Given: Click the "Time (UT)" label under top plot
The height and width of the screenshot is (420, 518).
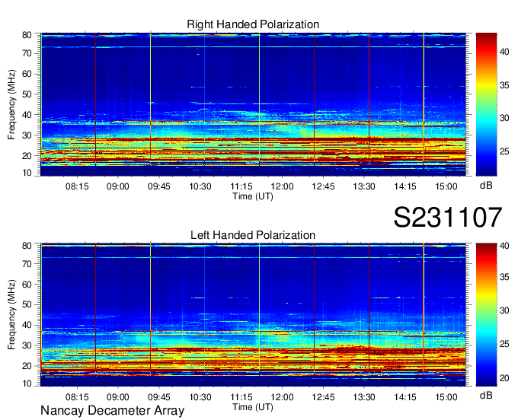Looking at the screenshot, I should (x=253, y=196).
